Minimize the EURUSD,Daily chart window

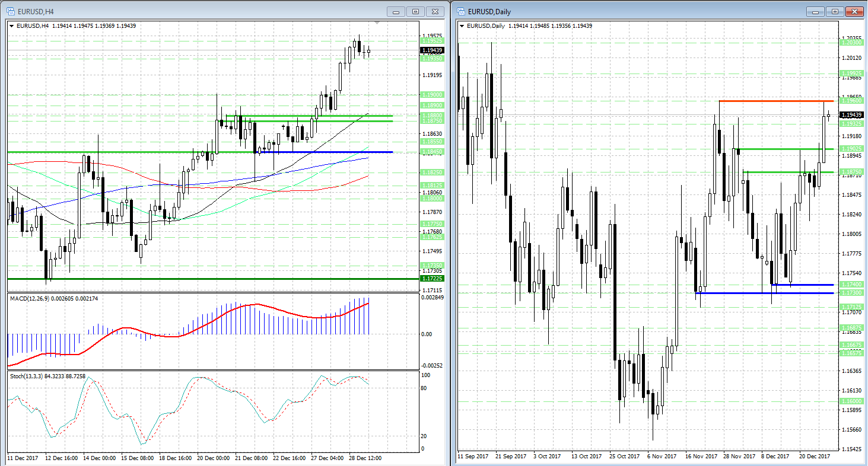[x=815, y=12]
